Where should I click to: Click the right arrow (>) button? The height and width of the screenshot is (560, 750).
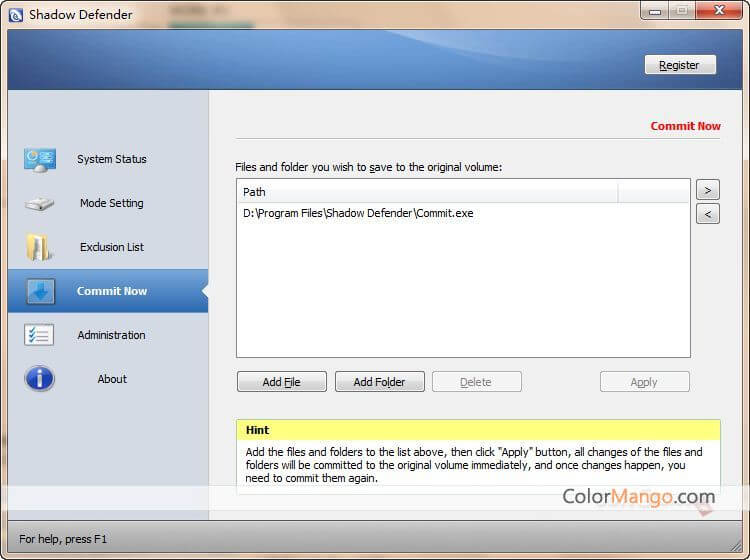(707, 190)
